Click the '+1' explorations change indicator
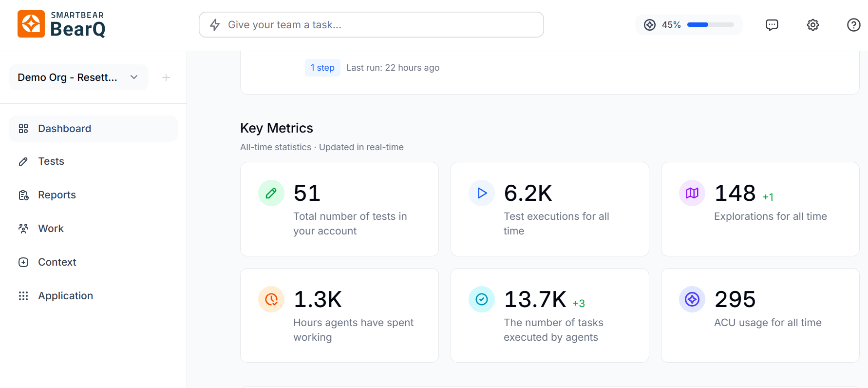The height and width of the screenshot is (388, 868). pos(768,197)
